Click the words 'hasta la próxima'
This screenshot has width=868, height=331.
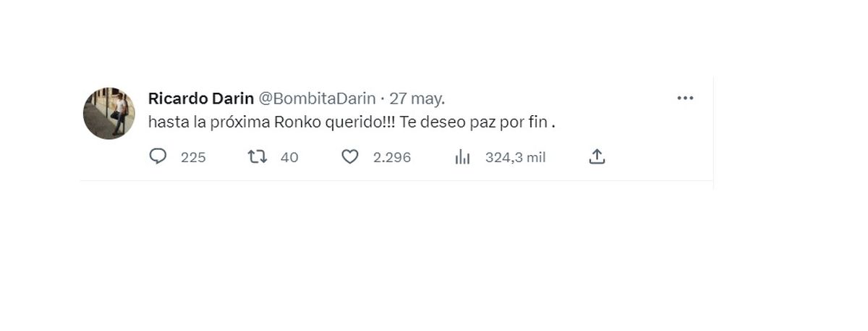[210, 122]
